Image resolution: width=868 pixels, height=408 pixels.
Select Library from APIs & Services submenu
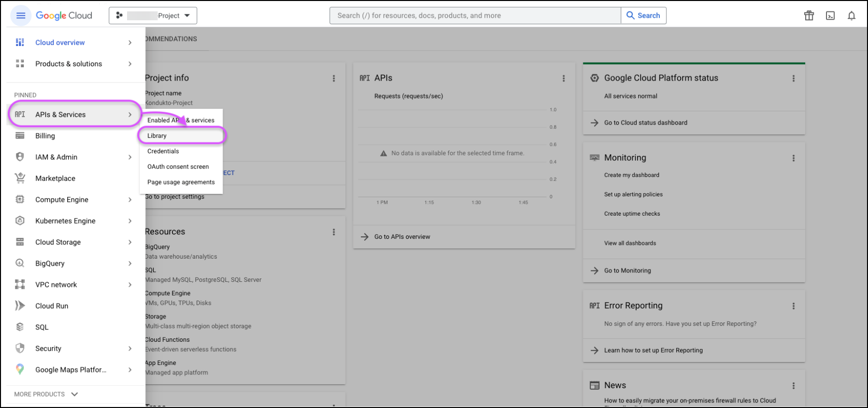click(157, 136)
